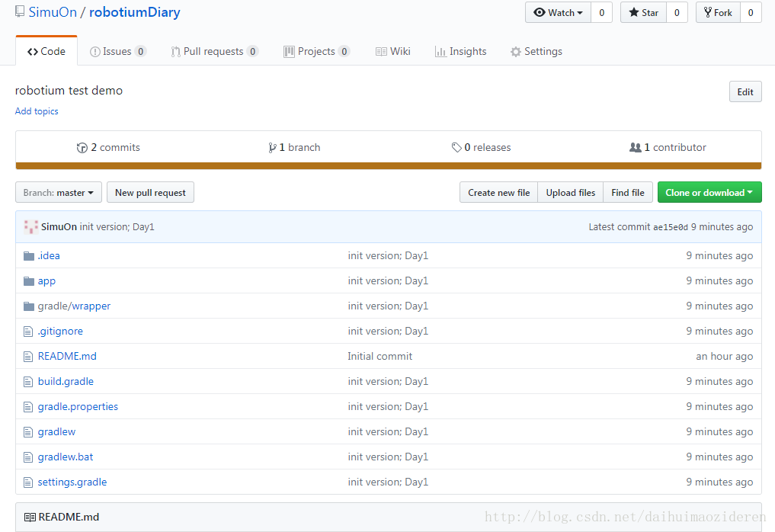Click the commit message in the latest commit bar
The image size is (775, 532).
click(x=117, y=227)
